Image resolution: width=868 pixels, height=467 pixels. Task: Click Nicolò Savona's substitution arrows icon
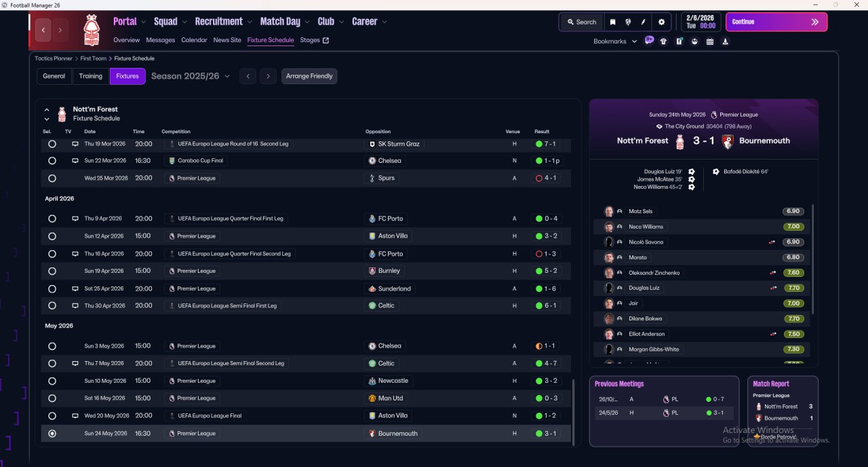click(772, 242)
